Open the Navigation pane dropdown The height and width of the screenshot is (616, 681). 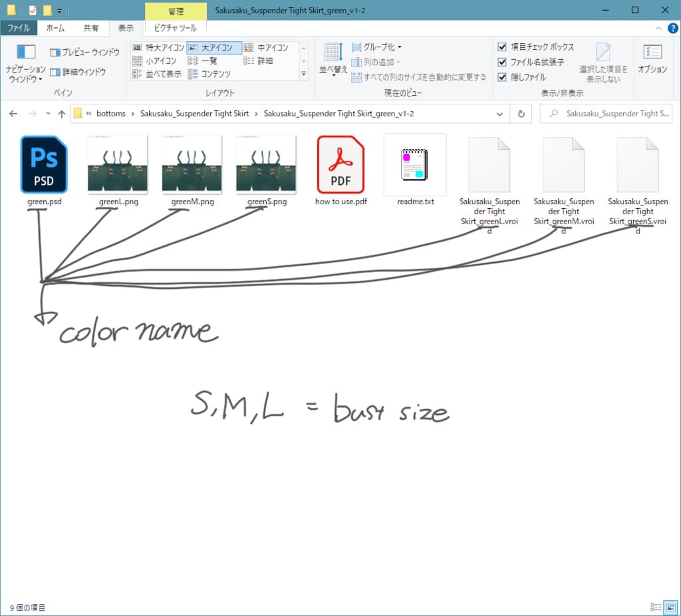click(25, 63)
